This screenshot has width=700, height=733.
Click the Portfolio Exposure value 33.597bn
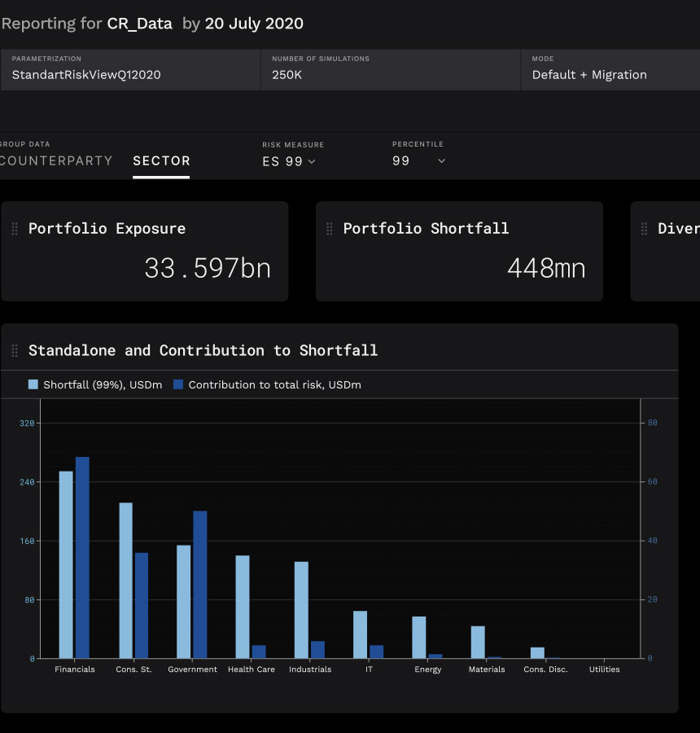208,267
